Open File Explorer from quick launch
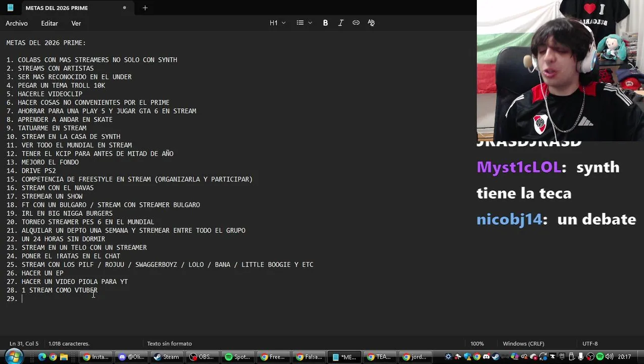The width and height of the screenshot is (644, 364). 64,357
